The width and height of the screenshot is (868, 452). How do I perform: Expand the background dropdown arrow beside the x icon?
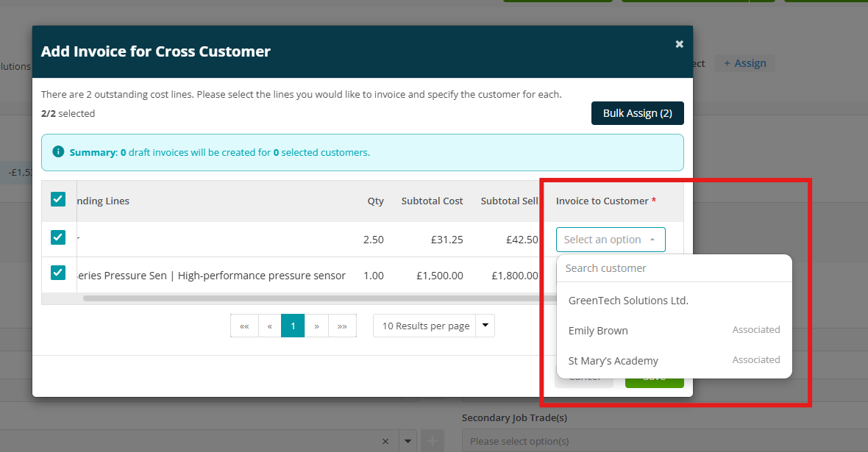coord(408,442)
